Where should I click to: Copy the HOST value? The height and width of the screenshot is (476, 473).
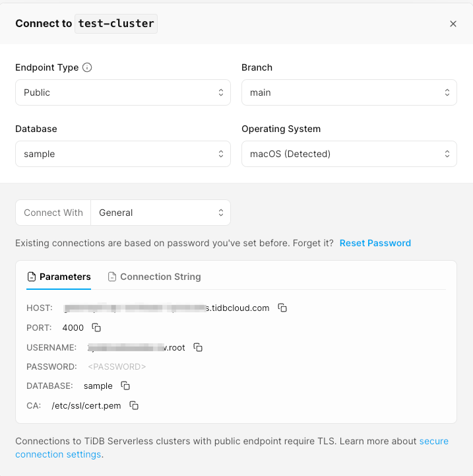[282, 308]
